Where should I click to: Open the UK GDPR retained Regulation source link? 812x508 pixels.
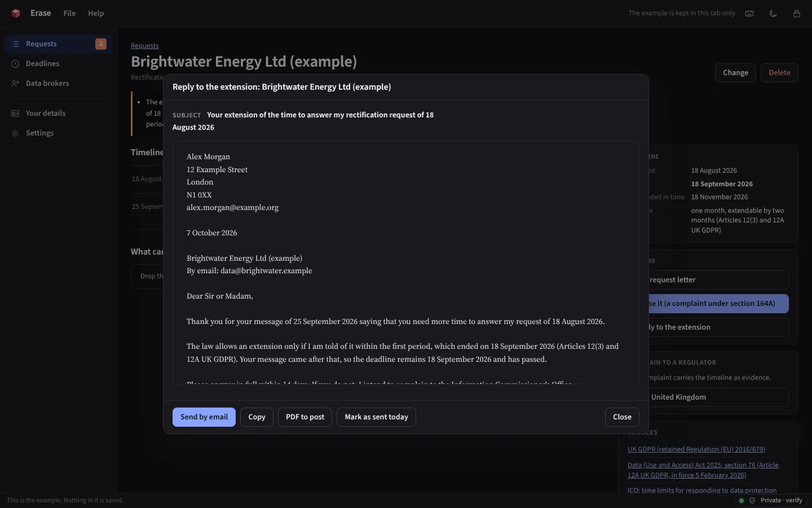[696, 449]
